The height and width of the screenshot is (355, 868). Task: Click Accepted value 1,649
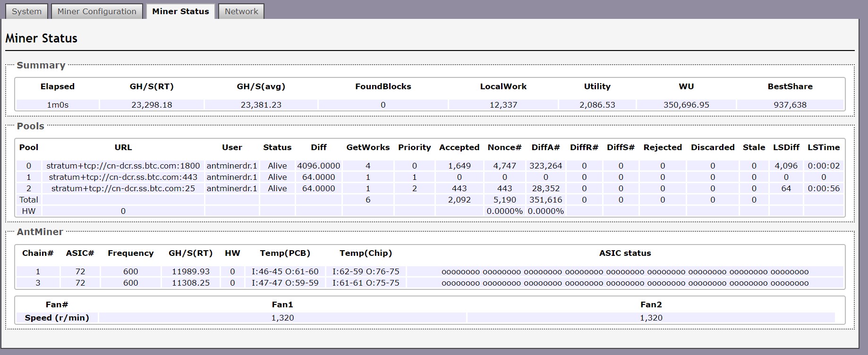pos(459,166)
